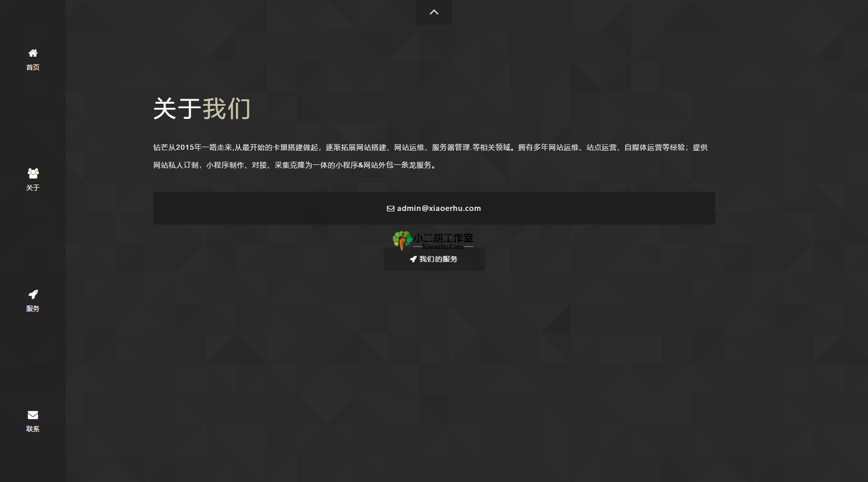
Task: Click the white 关于 part of the heading
Action: 177,109
